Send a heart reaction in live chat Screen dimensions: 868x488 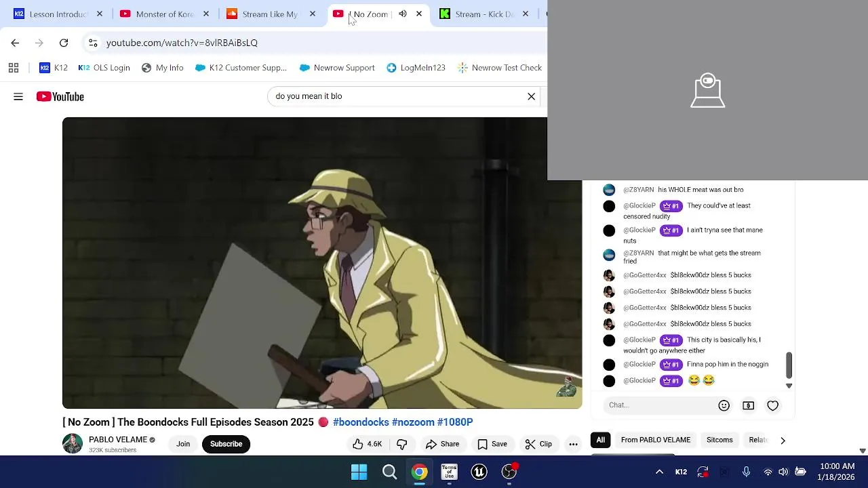coord(773,405)
